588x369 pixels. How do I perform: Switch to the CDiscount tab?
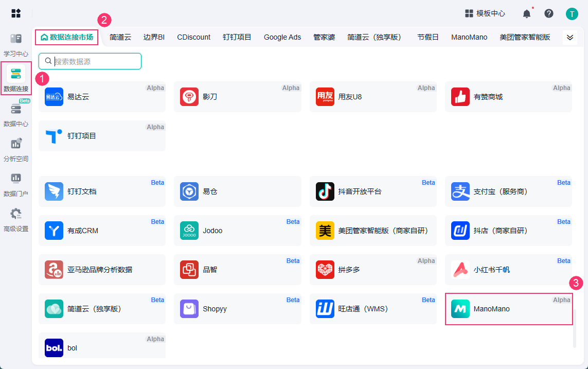(193, 37)
